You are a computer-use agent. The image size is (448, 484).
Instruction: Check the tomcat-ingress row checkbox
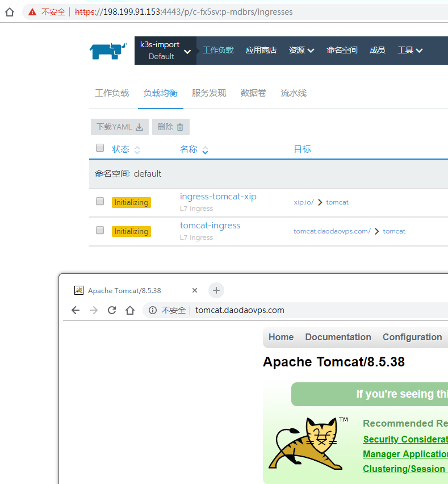100,230
